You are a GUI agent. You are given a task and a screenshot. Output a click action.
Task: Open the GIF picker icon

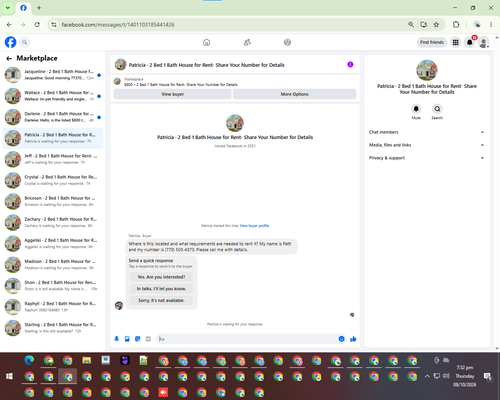[x=148, y=339]
